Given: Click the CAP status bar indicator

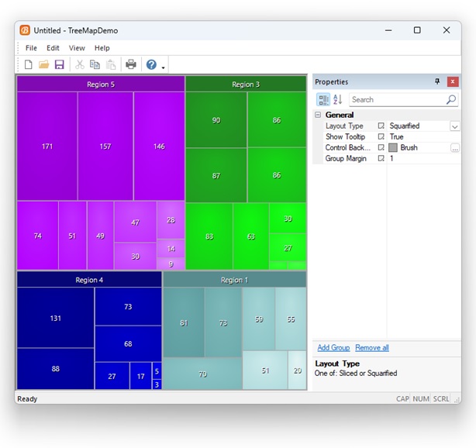Looking at the screenshot, I should coord(402,398).
